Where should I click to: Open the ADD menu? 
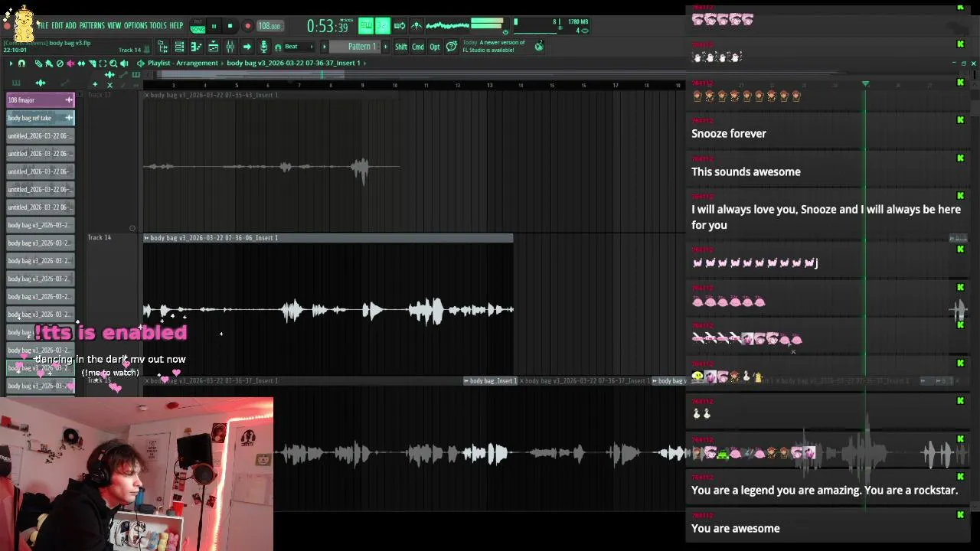[x=70, y=25]
